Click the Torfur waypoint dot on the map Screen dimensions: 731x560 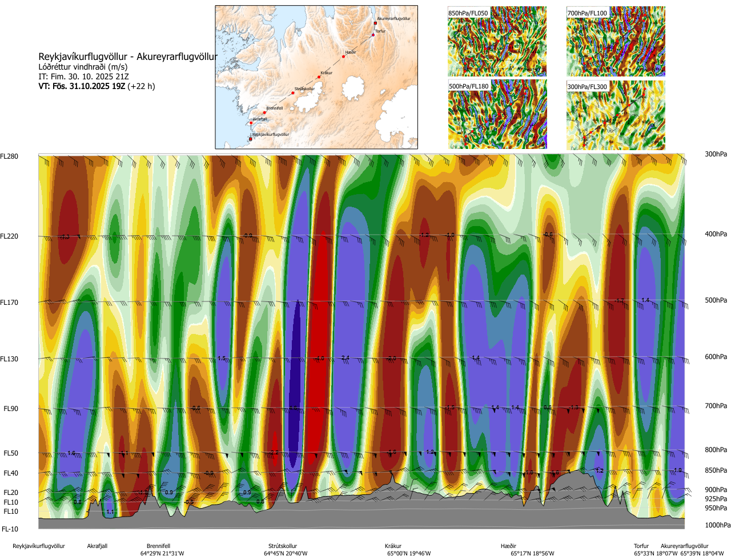[373, 35]
